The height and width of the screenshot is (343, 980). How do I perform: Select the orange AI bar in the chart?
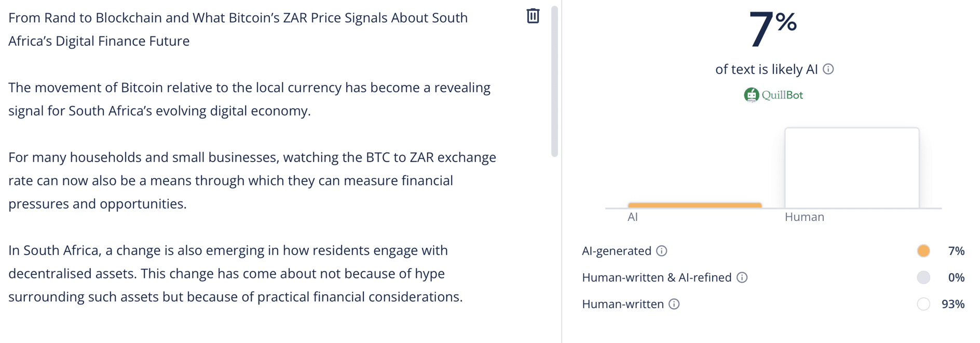695,205
